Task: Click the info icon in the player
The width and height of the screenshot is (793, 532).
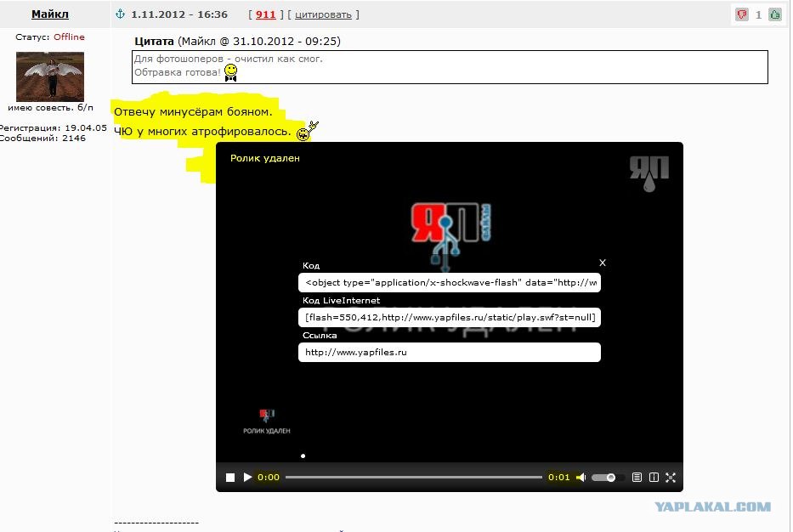Action: pyautogui.click(x=654, y=478)
